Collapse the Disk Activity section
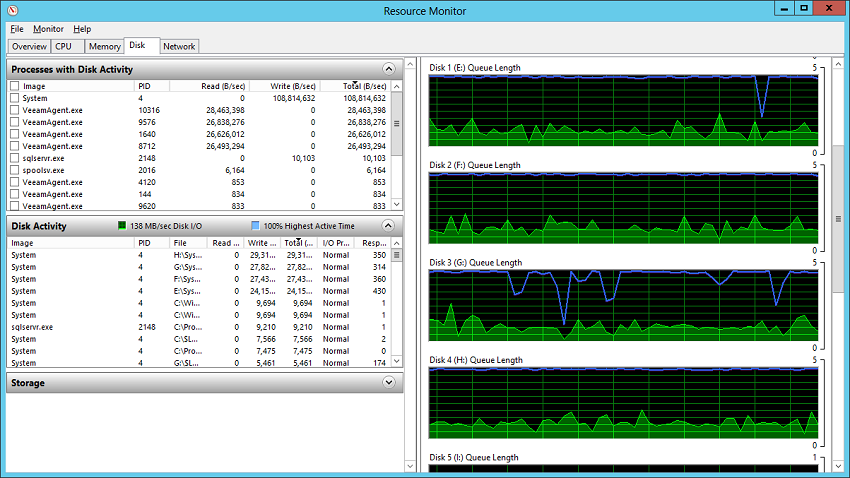850x478 pixels. coord(388,225)
